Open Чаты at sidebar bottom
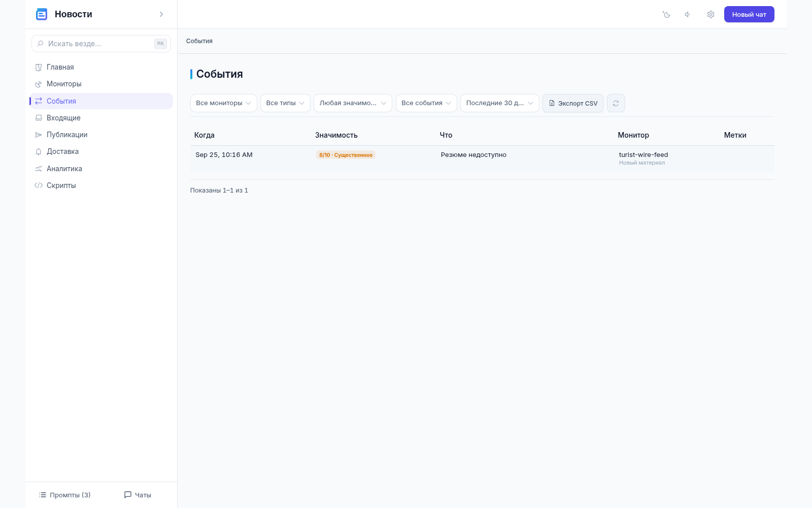Image resolution: width=812 pixels, height=508 pixels. tap(138, 495)
